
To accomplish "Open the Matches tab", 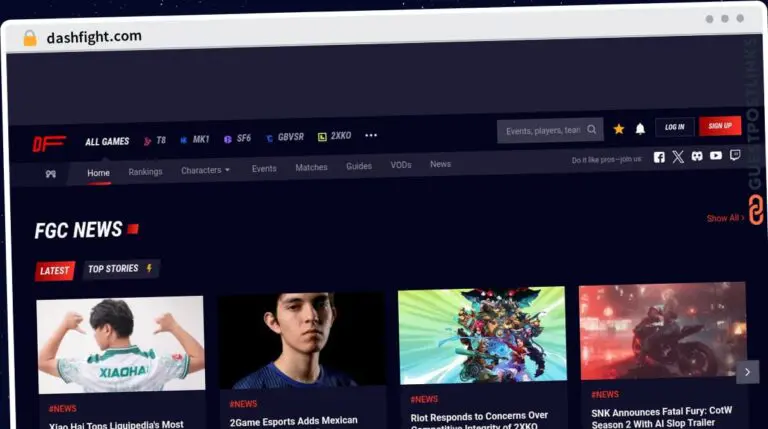I will 311,167.
